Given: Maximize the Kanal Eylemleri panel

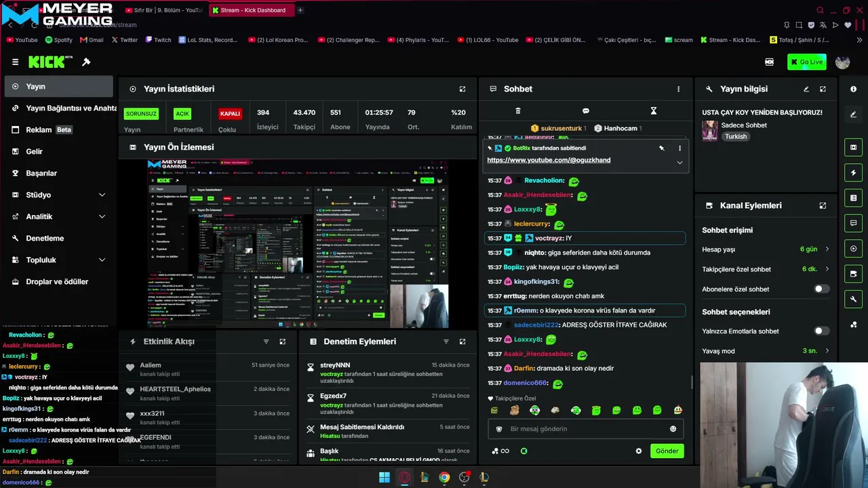Looking at the screenshot, I should tap(823, 205).
